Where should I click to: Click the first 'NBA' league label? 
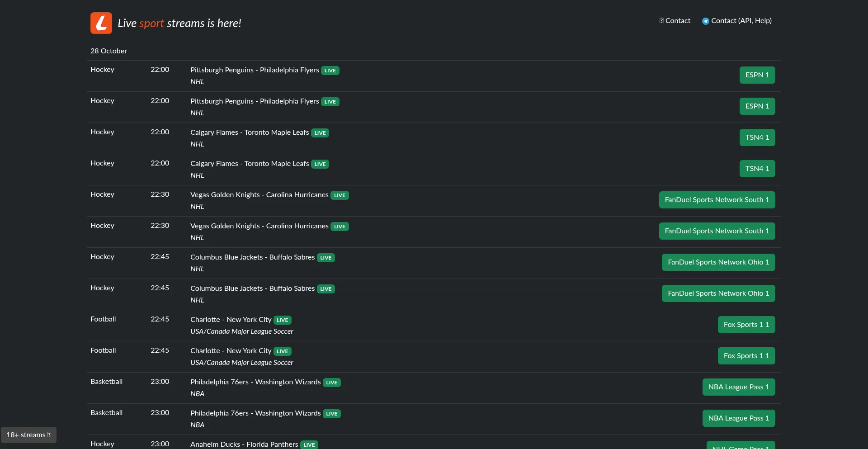click(x=197, y=394)
